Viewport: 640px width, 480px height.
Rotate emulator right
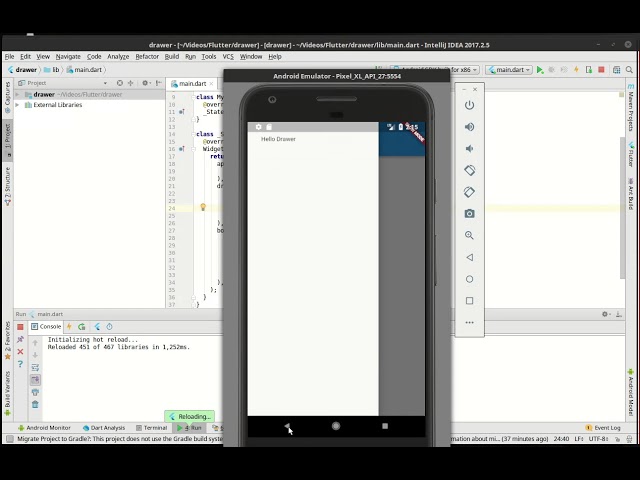tap(469, 192)
